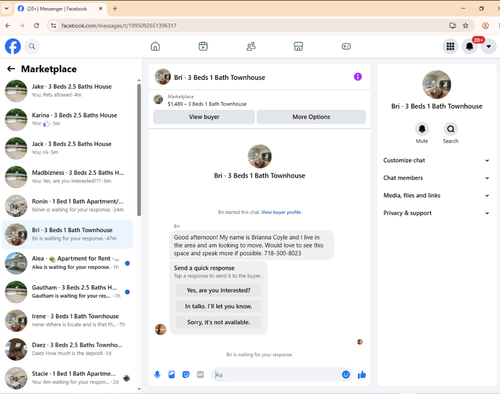Send a thumbs-up like
Image resolution: width=500 pixels, height=394 pixels.
tap(362, 375)
